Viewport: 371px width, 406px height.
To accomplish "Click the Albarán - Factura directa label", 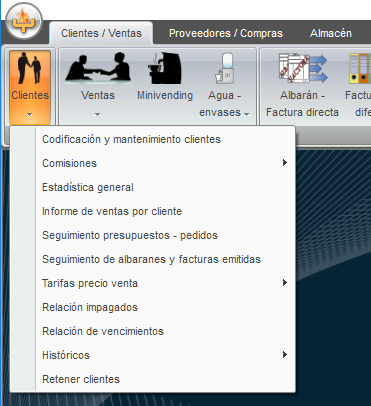I will click(x=302, y=104).
